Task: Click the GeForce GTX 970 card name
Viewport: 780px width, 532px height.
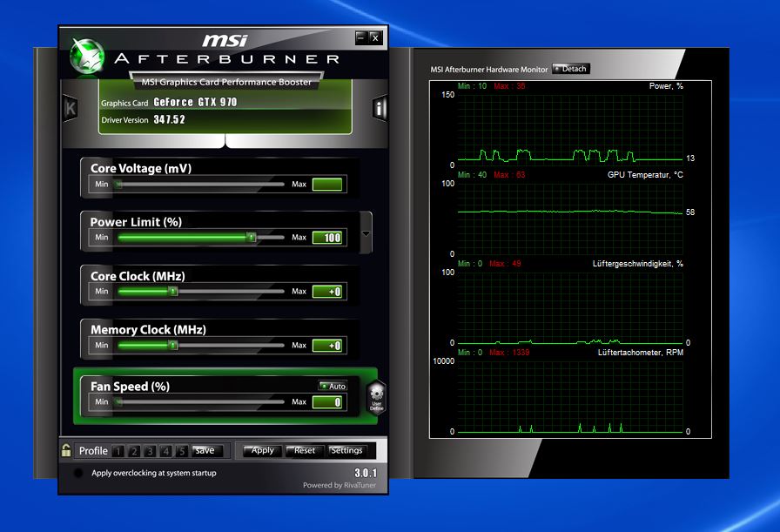Action: 195,102
